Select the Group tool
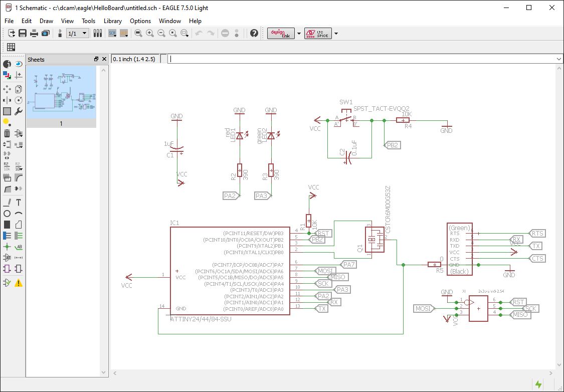The width and height of the screenshot is (564, 392). click(x=7, y=111)
